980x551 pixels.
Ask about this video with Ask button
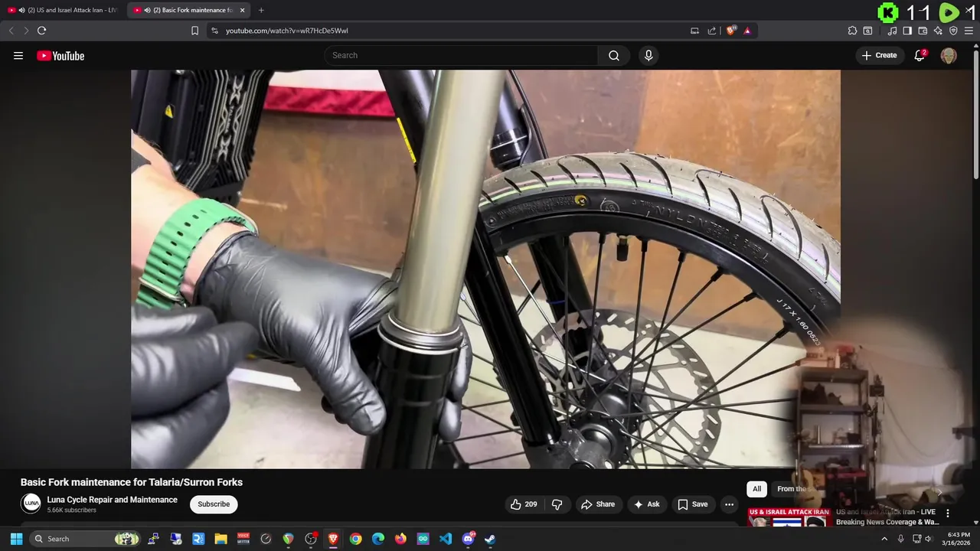tap(647, 504)
